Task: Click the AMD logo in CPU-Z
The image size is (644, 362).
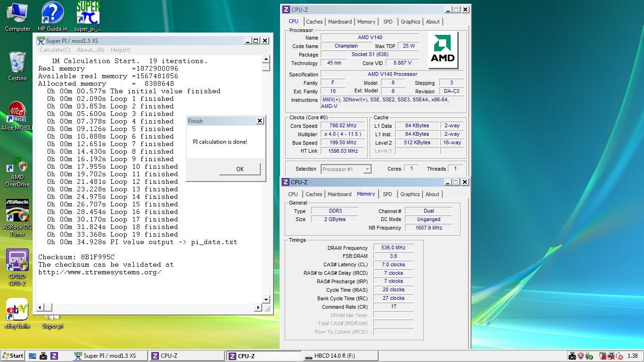Action: (443, 50)
